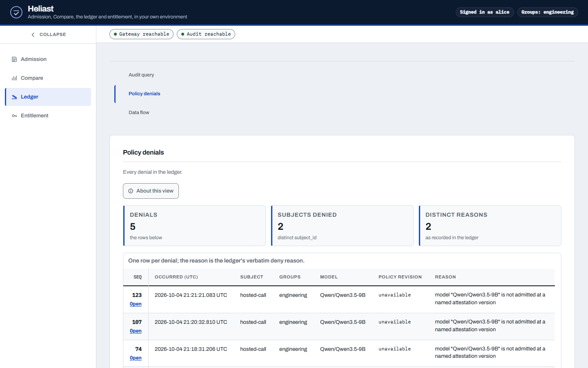Click the About this view button
The image size is (588, 368).
click(x=151, y=191)
